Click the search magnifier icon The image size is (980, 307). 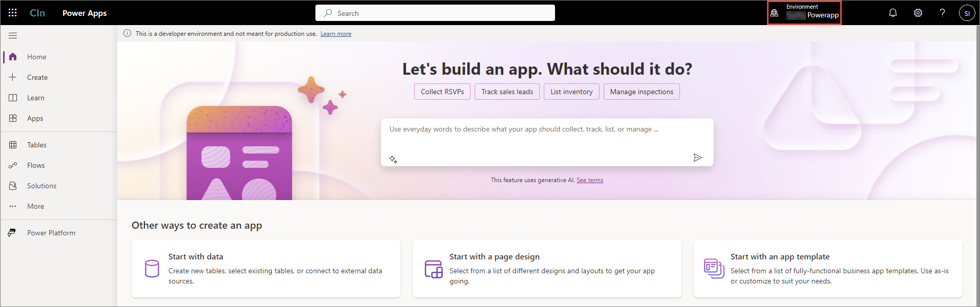[328, 13]
